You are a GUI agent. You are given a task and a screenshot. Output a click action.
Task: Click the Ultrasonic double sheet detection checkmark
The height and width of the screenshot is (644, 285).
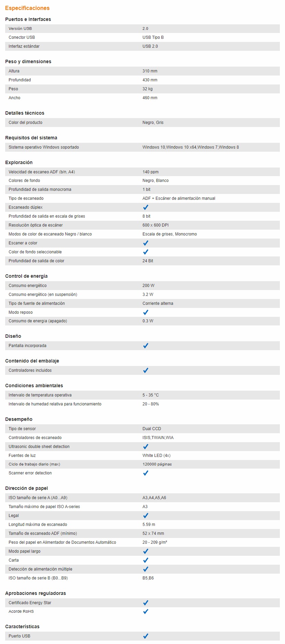[146, 447]
